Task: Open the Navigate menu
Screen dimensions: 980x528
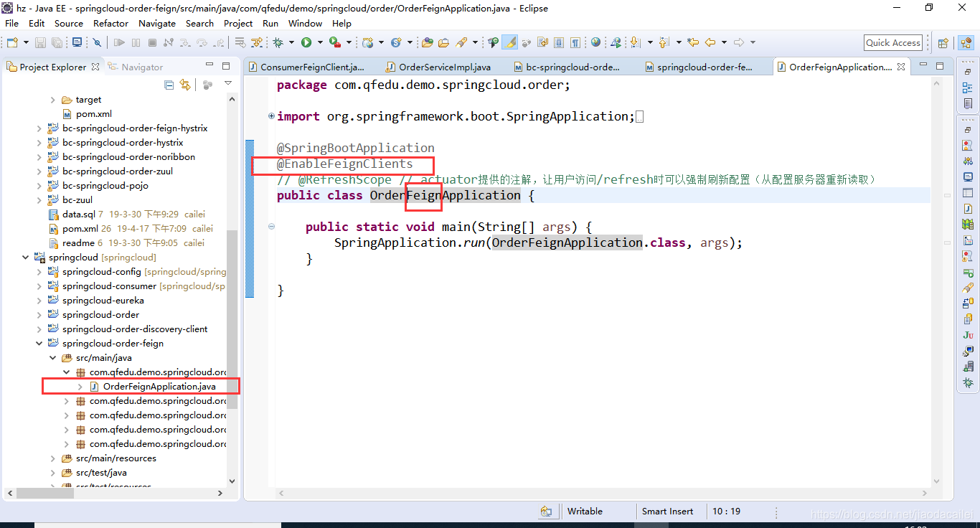Action: pos(157,23)
